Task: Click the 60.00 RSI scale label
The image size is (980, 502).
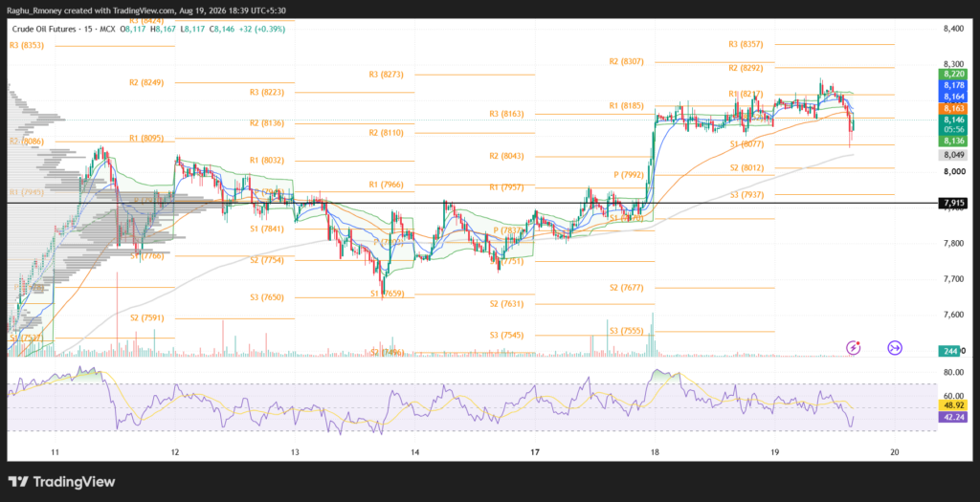Action: pos(953,395)
